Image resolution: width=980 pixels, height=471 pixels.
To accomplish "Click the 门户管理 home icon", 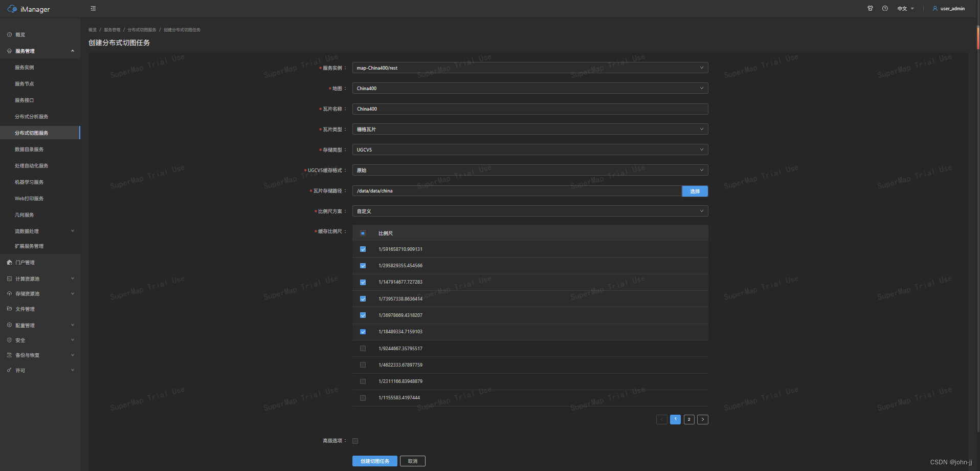I will coord(9,263).
